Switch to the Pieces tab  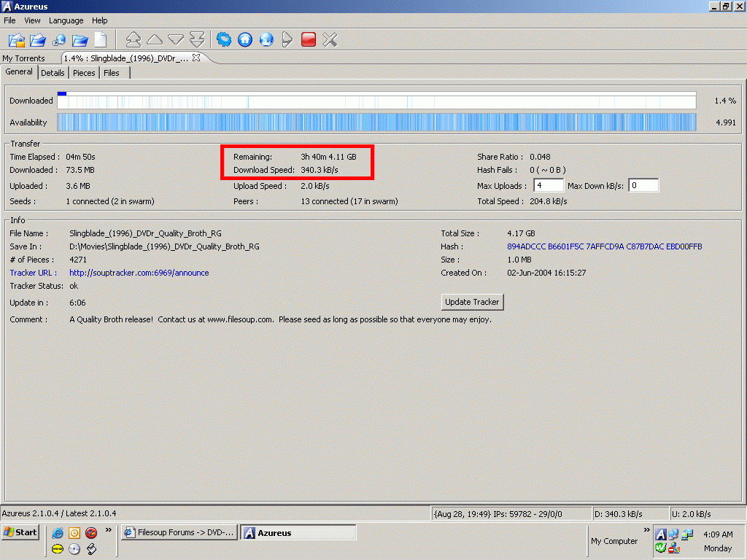point(84,73)
